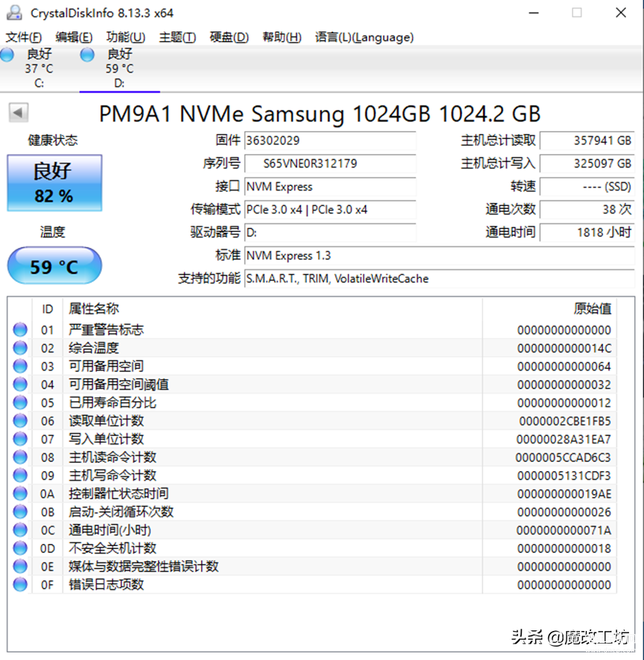Click the ID column header
This screenshot has height=660, width=644.
[x=47, y=310]
